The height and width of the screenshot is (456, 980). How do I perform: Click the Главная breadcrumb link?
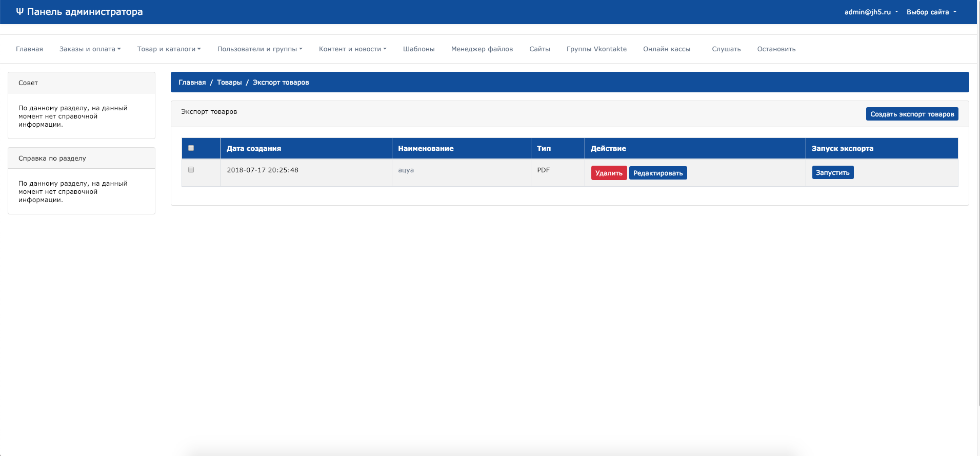(192, 83)
